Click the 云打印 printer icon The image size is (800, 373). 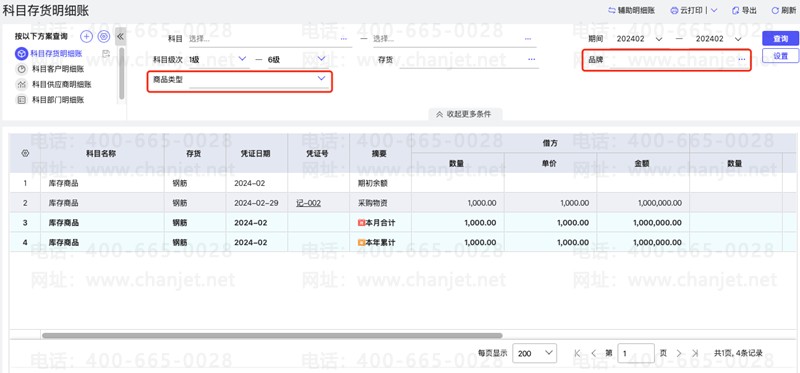pos(674,10)
